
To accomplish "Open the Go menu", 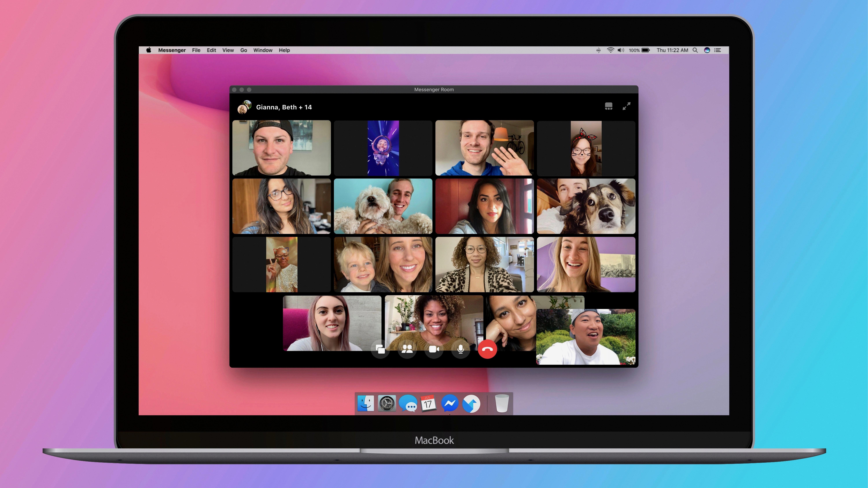I will pyautogui.click(x=244, y=50).
